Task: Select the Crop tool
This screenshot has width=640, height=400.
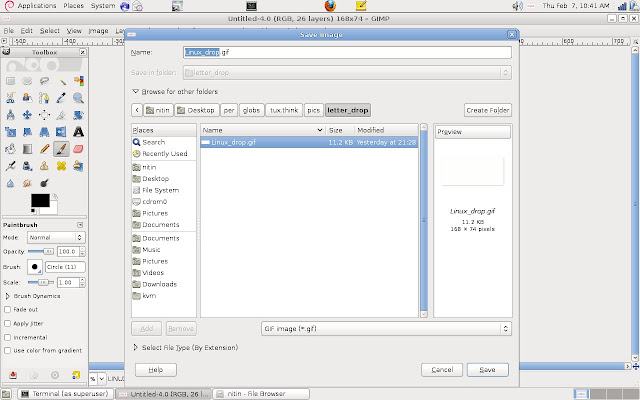Action: (61, 115)
